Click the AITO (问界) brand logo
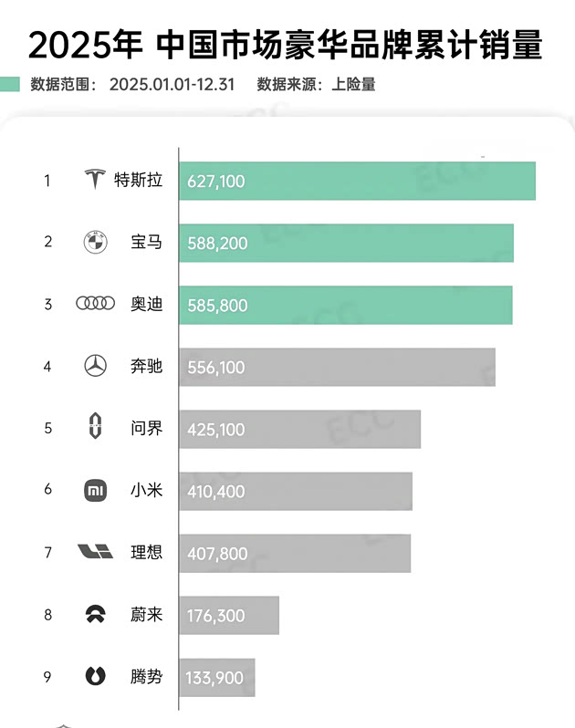The image size is (575, 728). pyautogui.click(x=95, y=428)
